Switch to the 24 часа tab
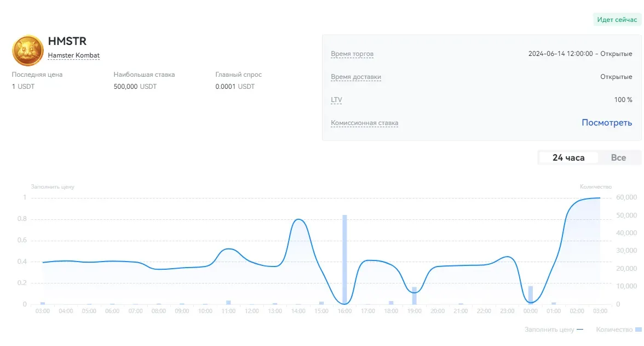Viewport: 644px width, 346px height. tap(568, 158)
